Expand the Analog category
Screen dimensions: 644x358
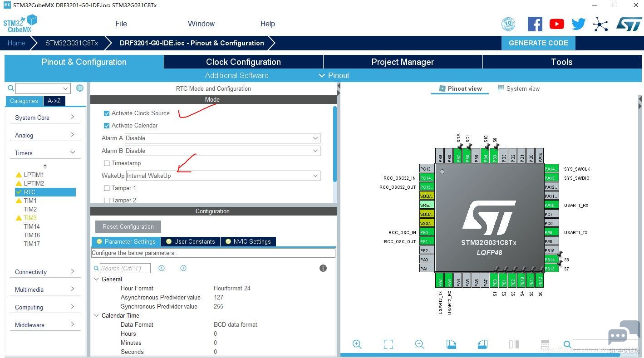[x=45, y=135]
